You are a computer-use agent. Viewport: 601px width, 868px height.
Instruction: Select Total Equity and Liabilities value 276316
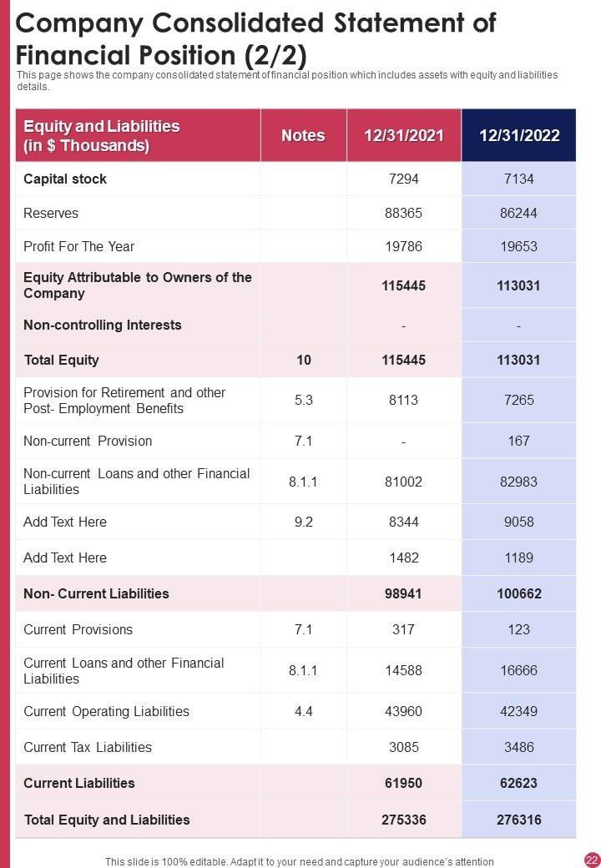518,820
